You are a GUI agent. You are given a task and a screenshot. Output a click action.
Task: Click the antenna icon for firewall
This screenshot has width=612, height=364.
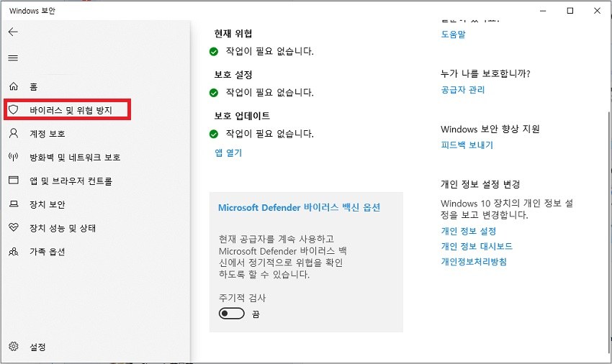(14, 157)
